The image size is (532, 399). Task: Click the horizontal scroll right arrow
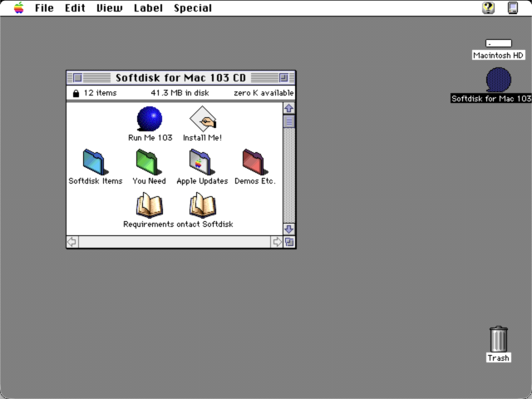click(x=277, y=242)
